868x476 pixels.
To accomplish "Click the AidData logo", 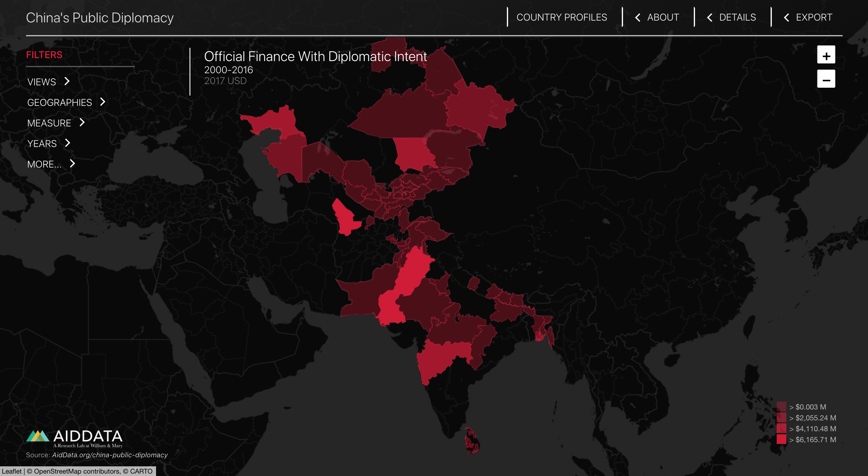I will pos(74,438).
